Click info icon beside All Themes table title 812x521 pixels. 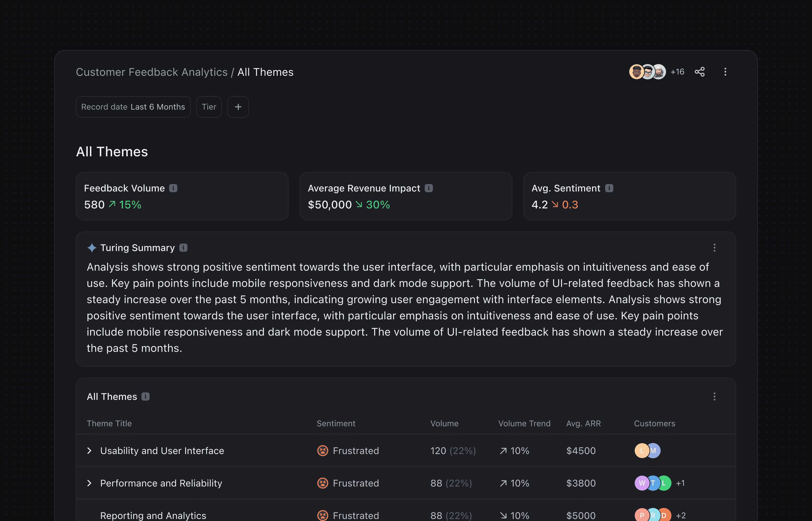click(145, 397)
